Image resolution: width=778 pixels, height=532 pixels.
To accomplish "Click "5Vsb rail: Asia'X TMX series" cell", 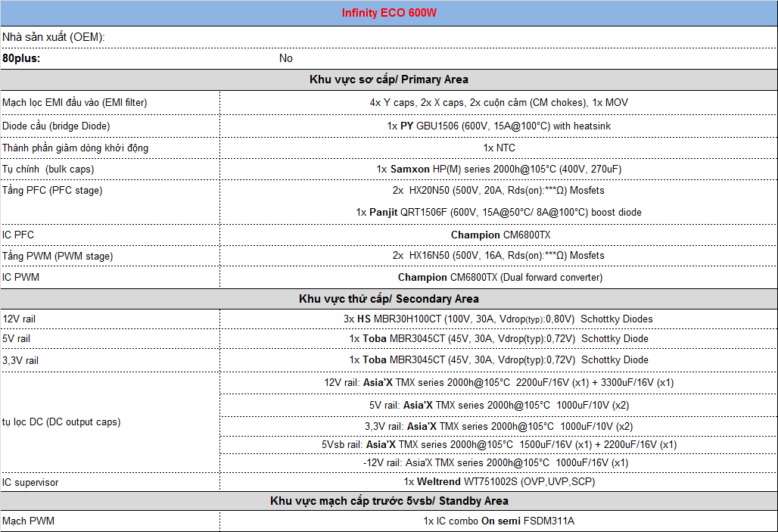I will (x=499, y=445).
